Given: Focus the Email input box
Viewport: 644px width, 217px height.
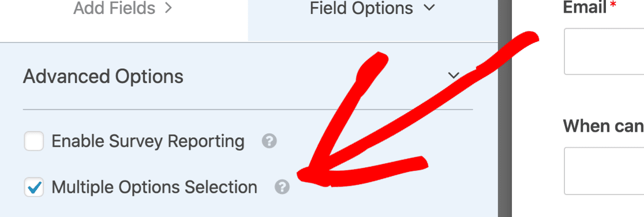Looking at the screenshot, I should [604, 51].
